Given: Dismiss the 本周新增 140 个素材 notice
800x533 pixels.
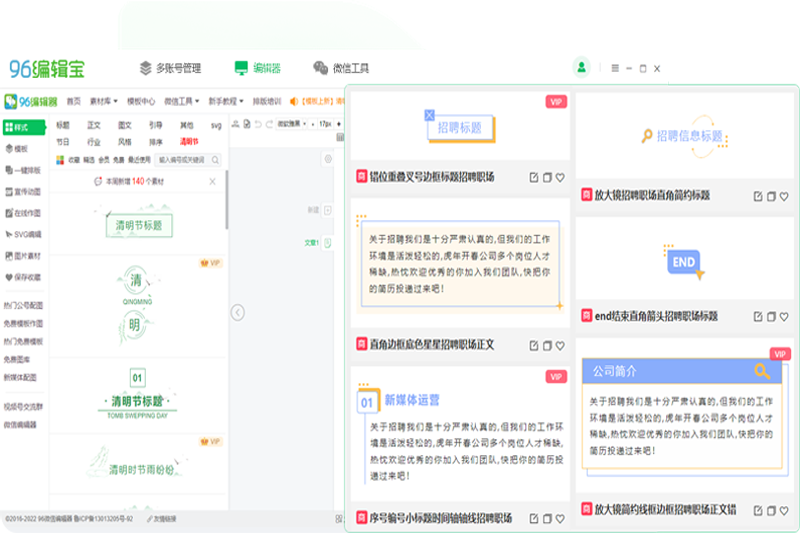Looking at the screenshot, I should (212, 181).
